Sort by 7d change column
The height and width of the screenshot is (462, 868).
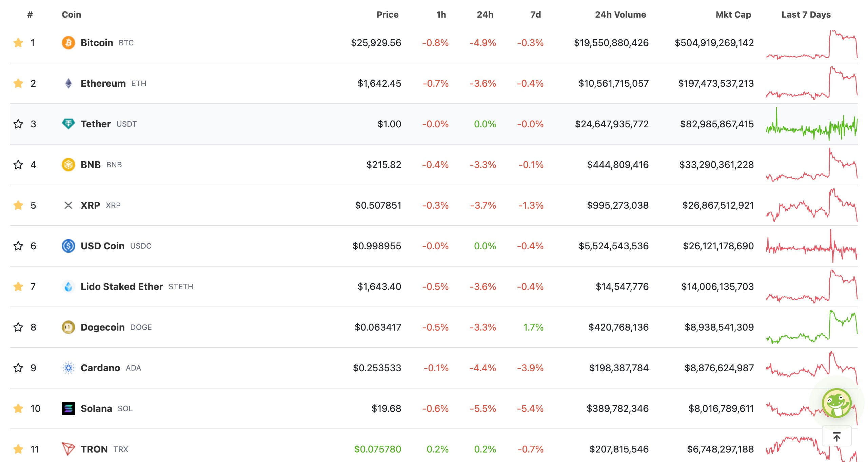pos(536,15)
